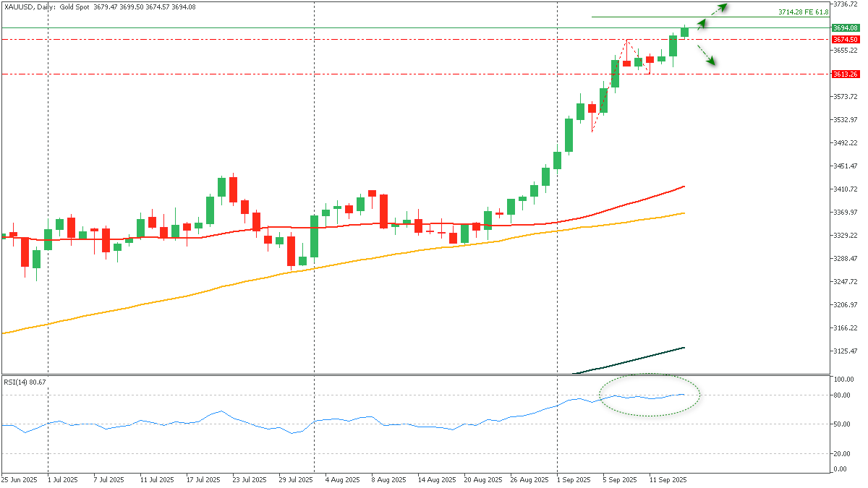Click the 3329.22 price axis label
The height and width of the screenshot is (488, 868).
[x=846, y=235]
